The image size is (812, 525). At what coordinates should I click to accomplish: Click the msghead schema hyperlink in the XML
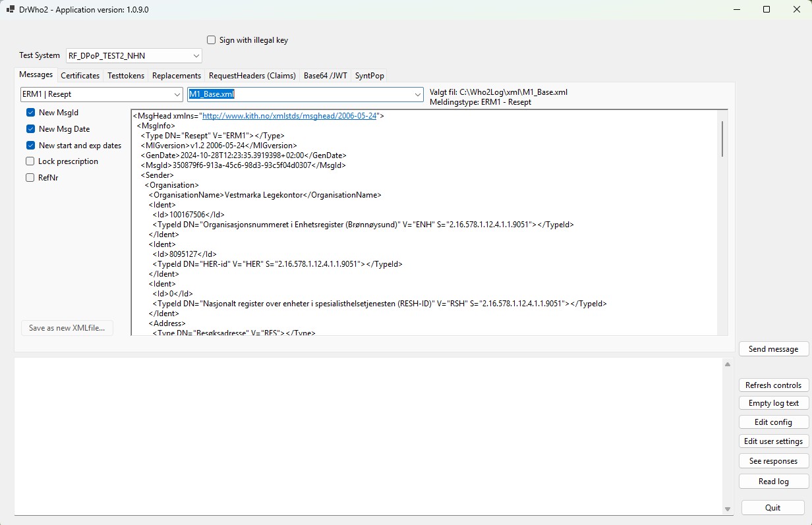pyautogui.click(x=289, y=115)
